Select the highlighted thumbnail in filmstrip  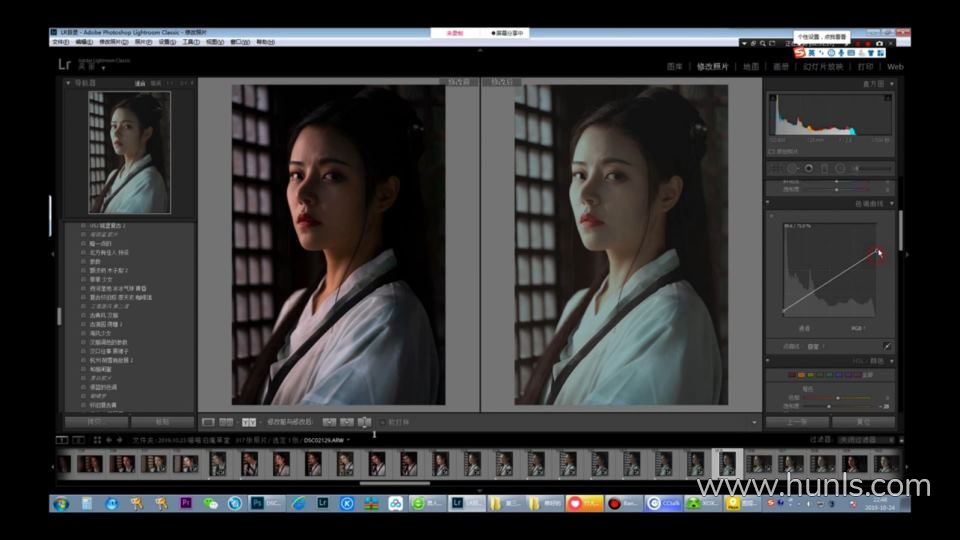pyautogui.click(x=727, y=463)
